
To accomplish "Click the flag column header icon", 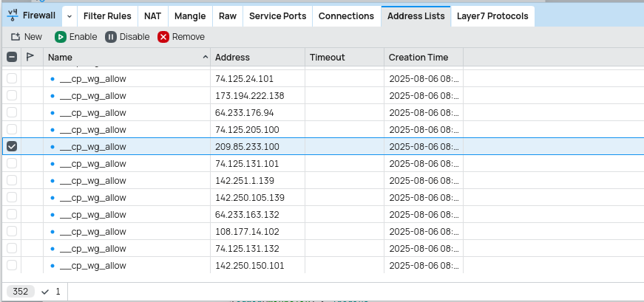I will [30, 57].
